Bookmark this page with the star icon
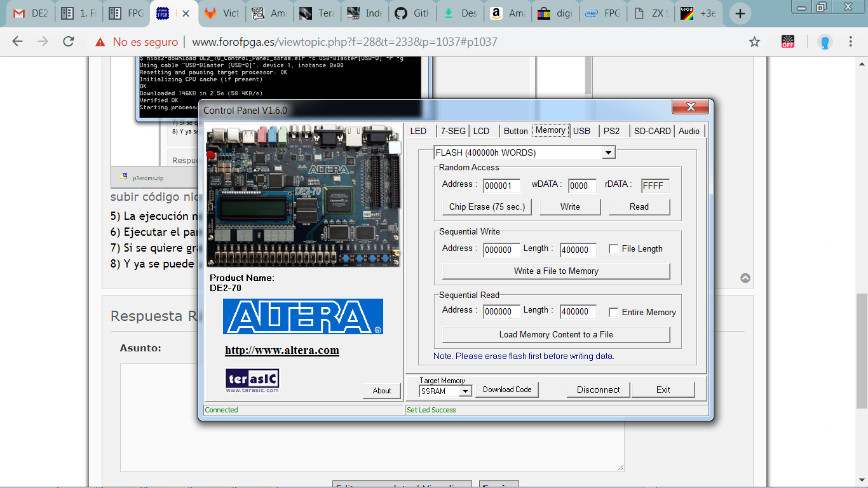868x488 pixels. 754,42
